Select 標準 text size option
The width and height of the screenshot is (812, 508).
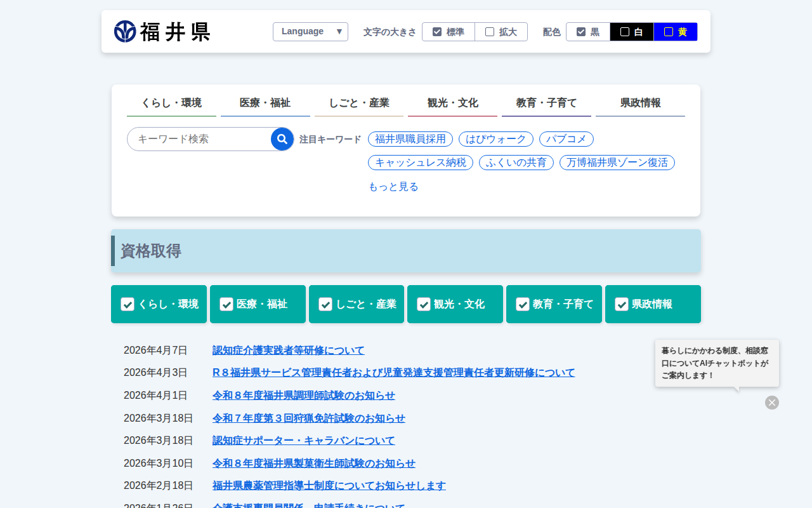click(449, 32)
